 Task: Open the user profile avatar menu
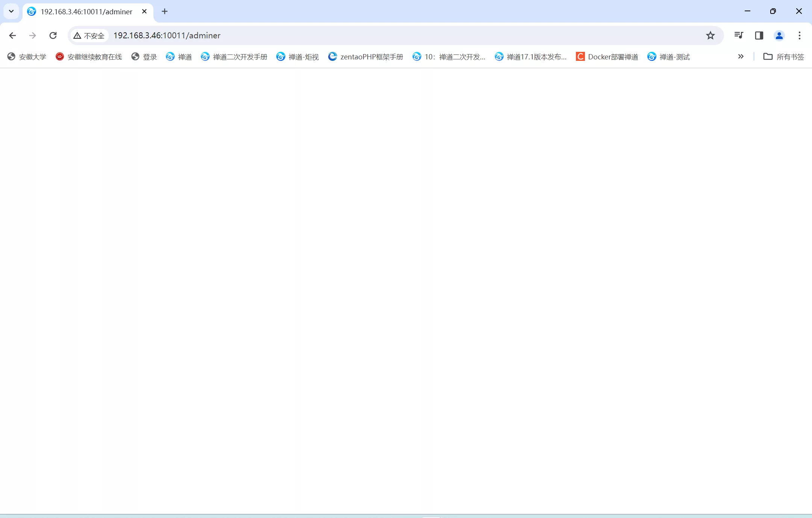[x=779, y=35]
